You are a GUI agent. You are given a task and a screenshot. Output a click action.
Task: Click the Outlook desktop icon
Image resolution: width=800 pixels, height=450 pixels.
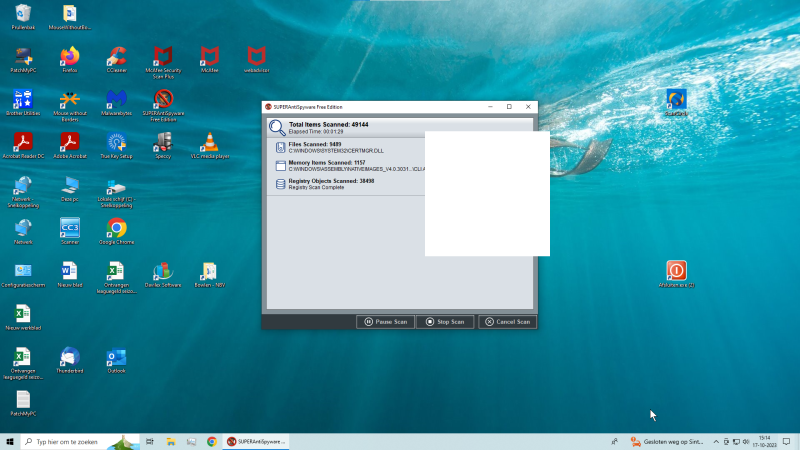pyautogui.click(x=116, y=357)
